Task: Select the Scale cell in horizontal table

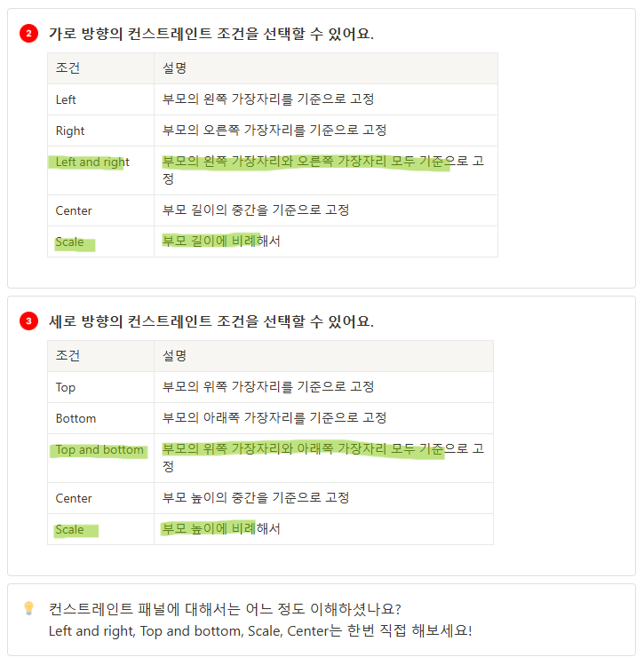Action: point(100,241)
